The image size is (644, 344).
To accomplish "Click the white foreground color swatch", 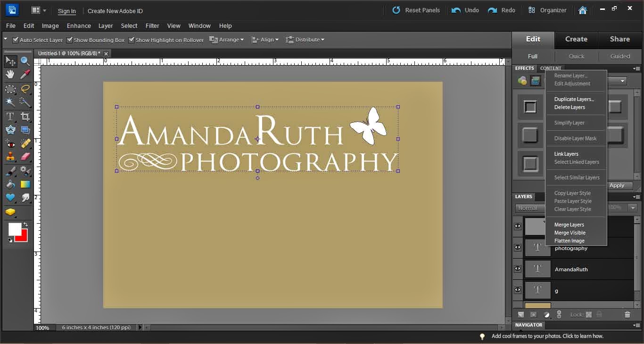I will tap(14, 229).
